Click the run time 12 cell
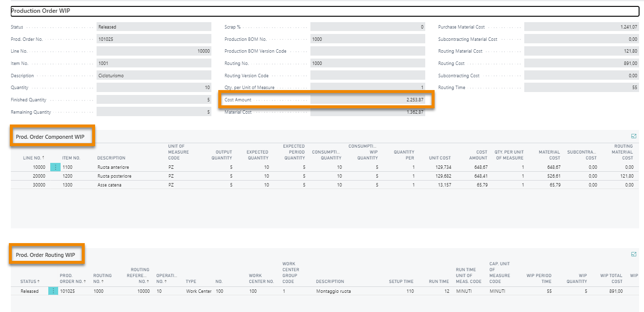 click(x=446, y=291)
